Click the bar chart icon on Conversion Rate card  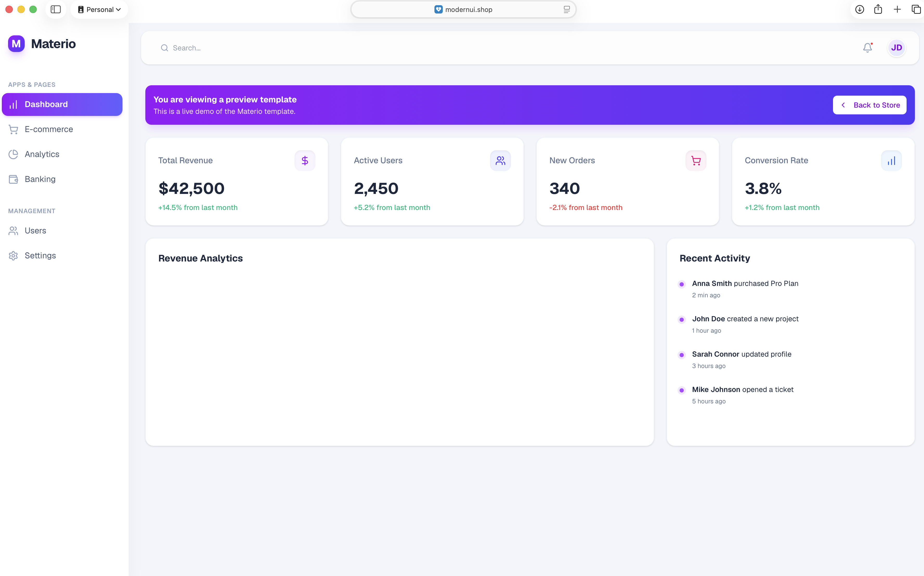pyautogui.click(x=891, y=161)
